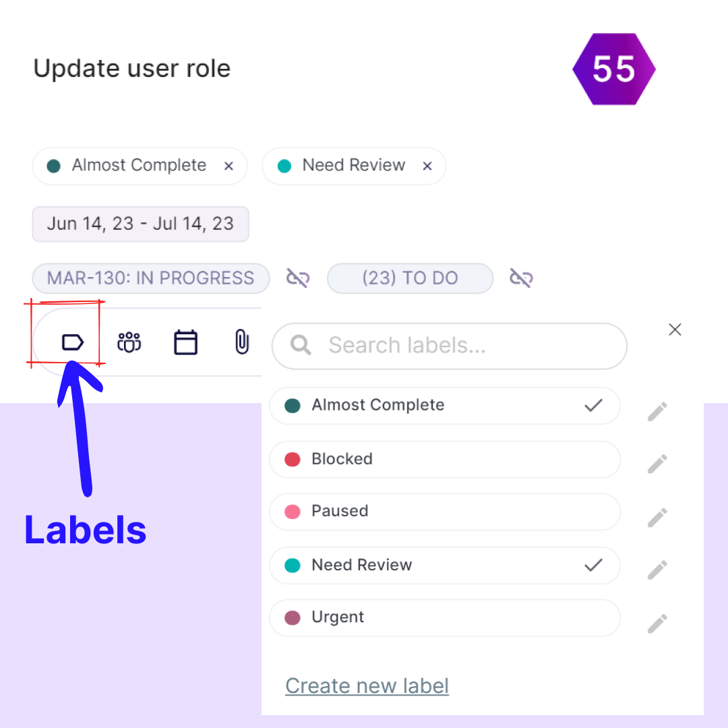
Task: Click the Create new label link
Action: [367, 686]
